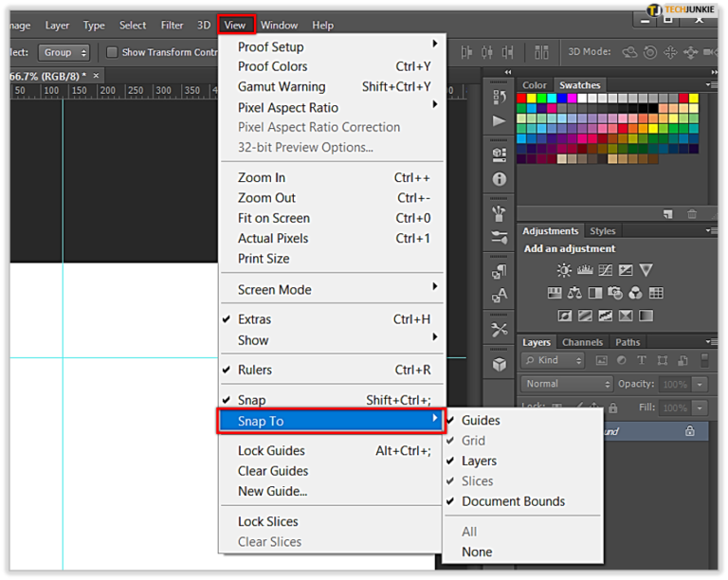Pick the pure blue swatch in the top row
Image resolution: width=728 pixels, height=580 pixels.
(562, 98)
